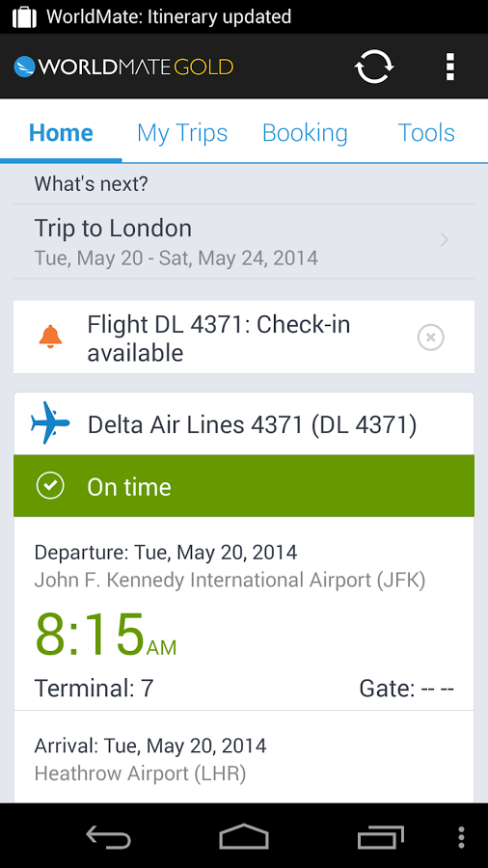Switch to the My Trips tab
The height and width of the screenshot is (868, 488).
(x=182, y=133)
